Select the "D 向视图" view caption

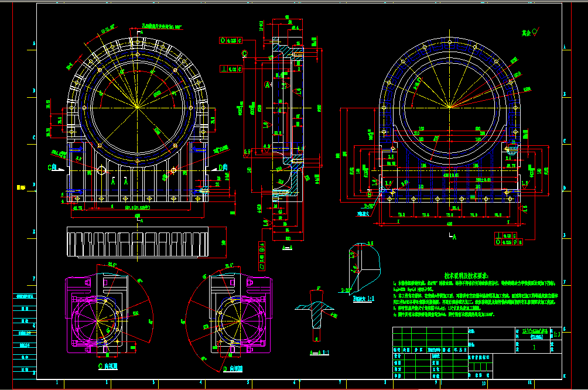pos(233,370)
